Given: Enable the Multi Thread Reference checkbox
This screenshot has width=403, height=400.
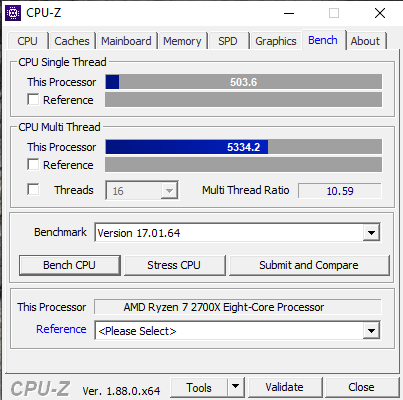Looking at the screenshot, I should [x=33, y=164].
